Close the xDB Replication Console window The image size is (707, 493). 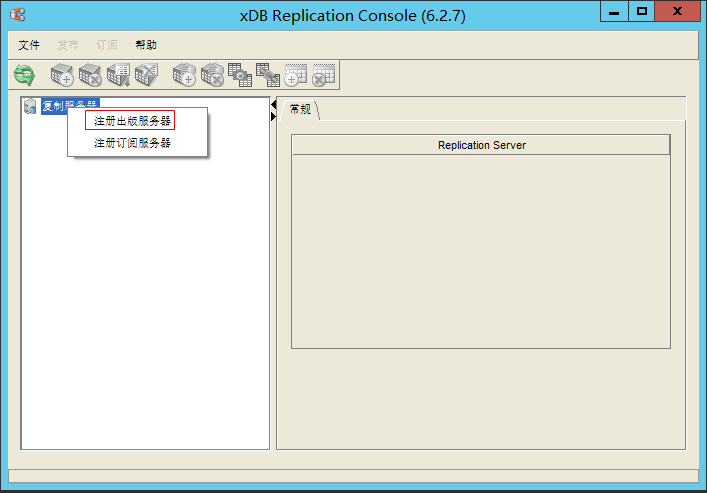point(677,11)
